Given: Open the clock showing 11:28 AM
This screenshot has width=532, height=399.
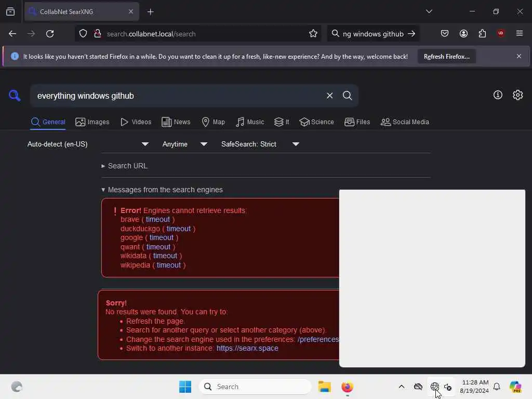Looking at the screenshot, I should (474, 387).
